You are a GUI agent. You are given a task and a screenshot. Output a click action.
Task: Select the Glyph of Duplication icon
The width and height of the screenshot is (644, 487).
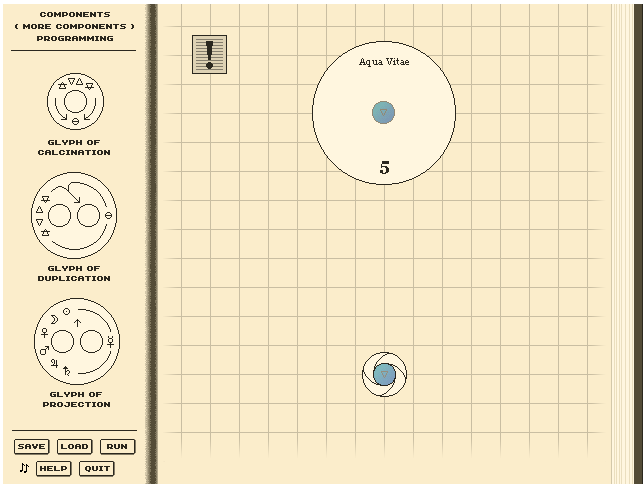74,215
